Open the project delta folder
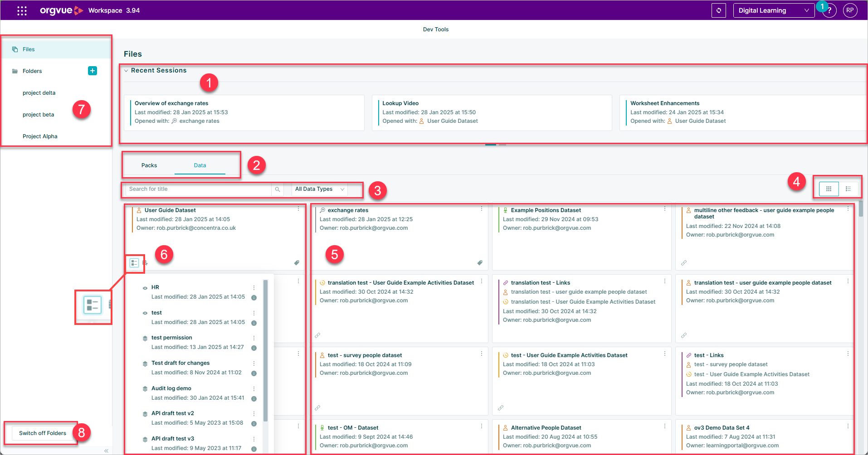Image resolution: width=868 pixels, height=455 pixels. [39, 93]
